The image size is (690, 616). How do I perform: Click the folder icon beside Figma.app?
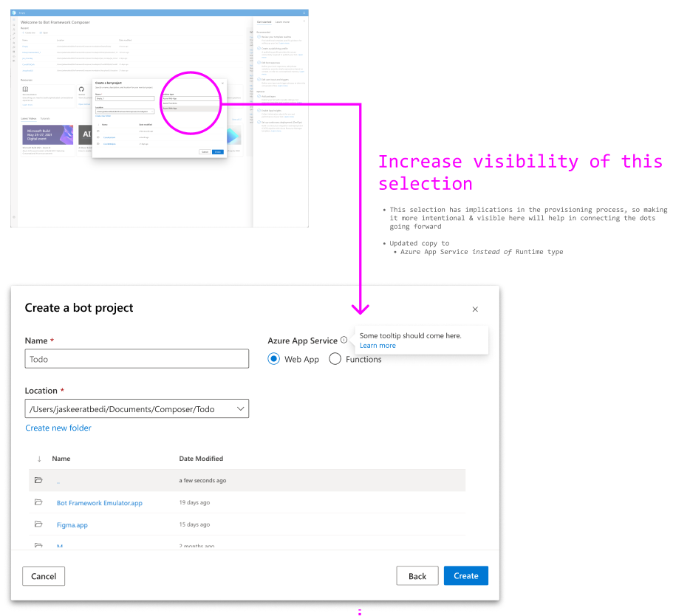[38, 524]
